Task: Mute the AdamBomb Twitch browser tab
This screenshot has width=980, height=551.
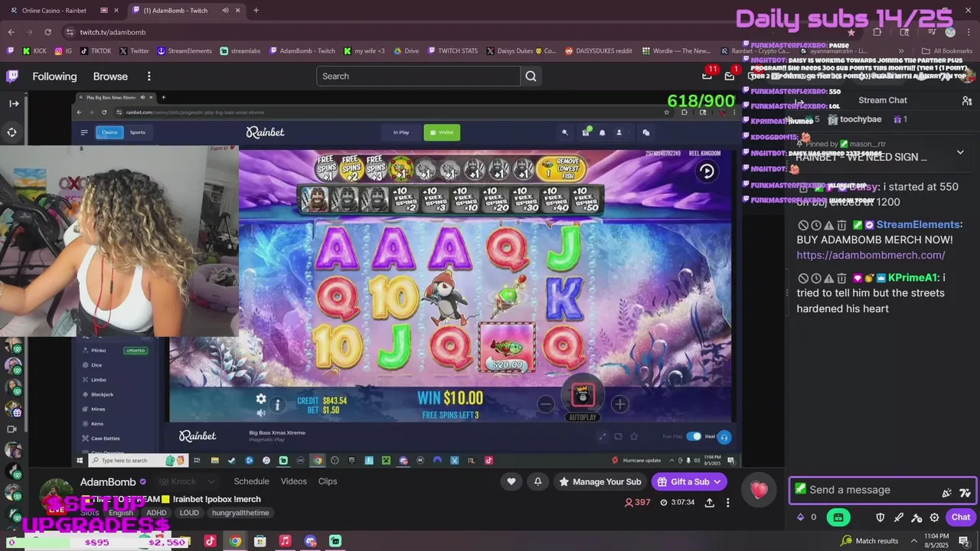Action: pos(225,11)
